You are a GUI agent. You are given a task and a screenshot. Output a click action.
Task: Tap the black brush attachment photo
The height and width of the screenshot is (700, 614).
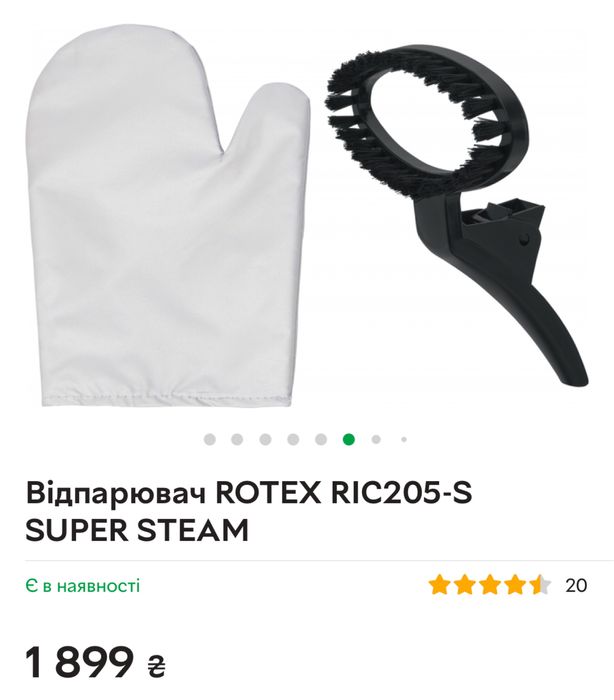[x=456, y=214]
